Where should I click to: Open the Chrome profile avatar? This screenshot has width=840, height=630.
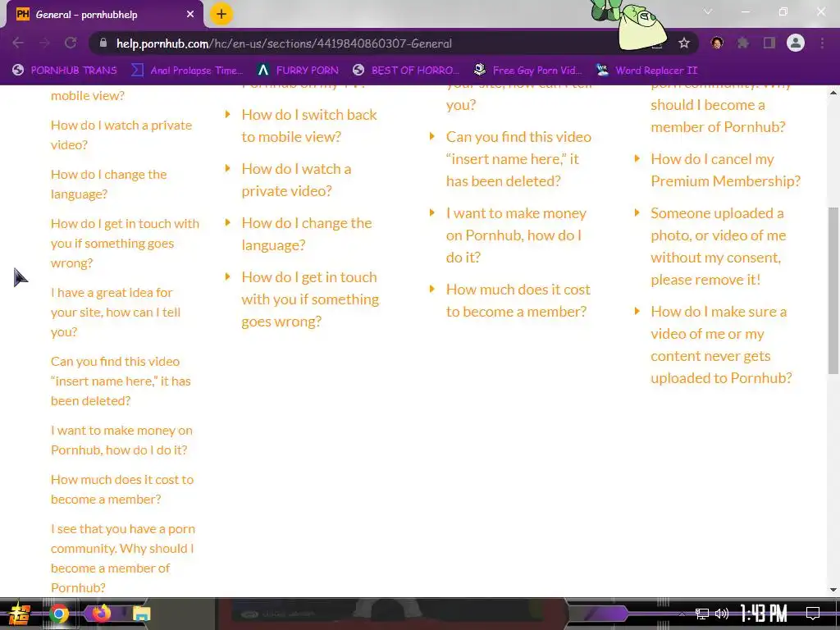coord(796,43)
